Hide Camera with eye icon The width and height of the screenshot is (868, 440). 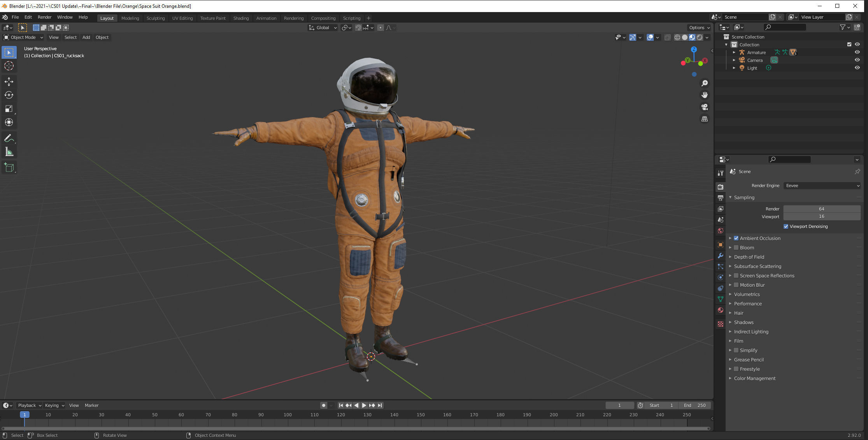pos(857,60)
